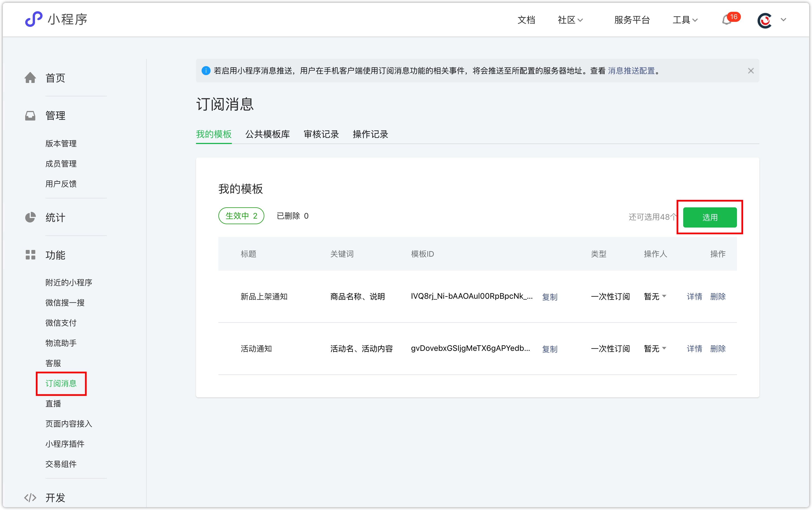The width and height of the screenshot is (812, 510).
Task: Open the account dropdown chevron
Action: tap(783, 20)
